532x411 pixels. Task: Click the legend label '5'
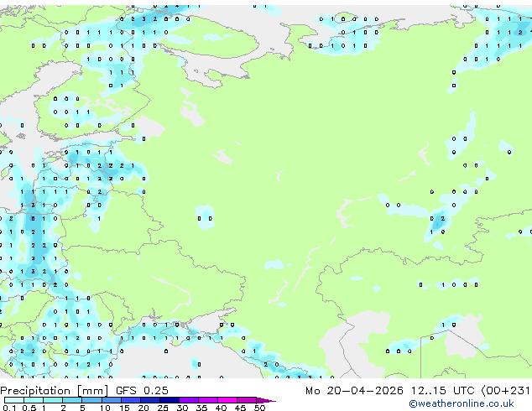point(82,408)
